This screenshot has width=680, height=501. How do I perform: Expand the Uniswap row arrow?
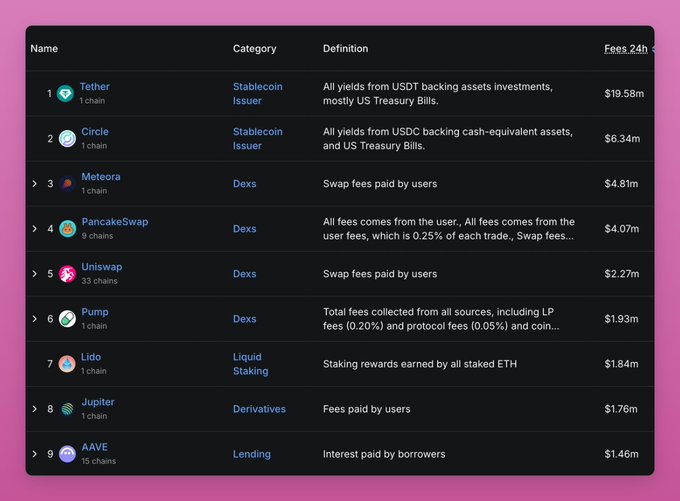click(x=35, y=274)
